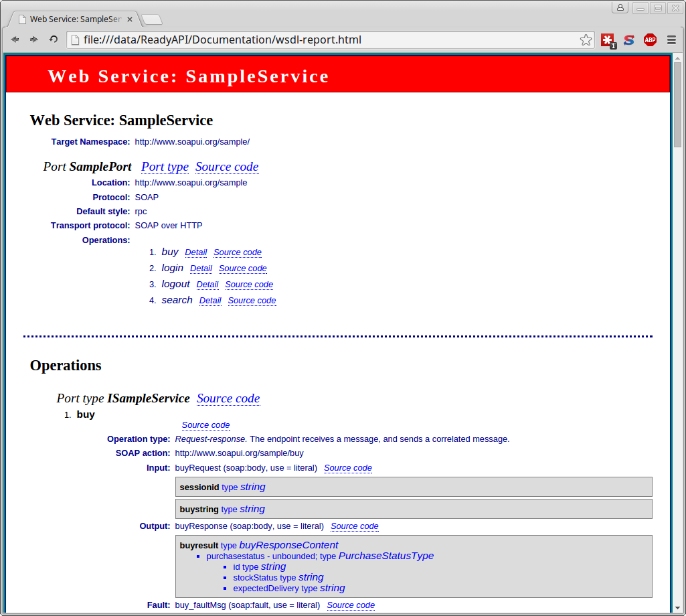The image size is (686, 616).
Task: Open Adblock Plus via the ABP icon
Action: click(650, 40)
